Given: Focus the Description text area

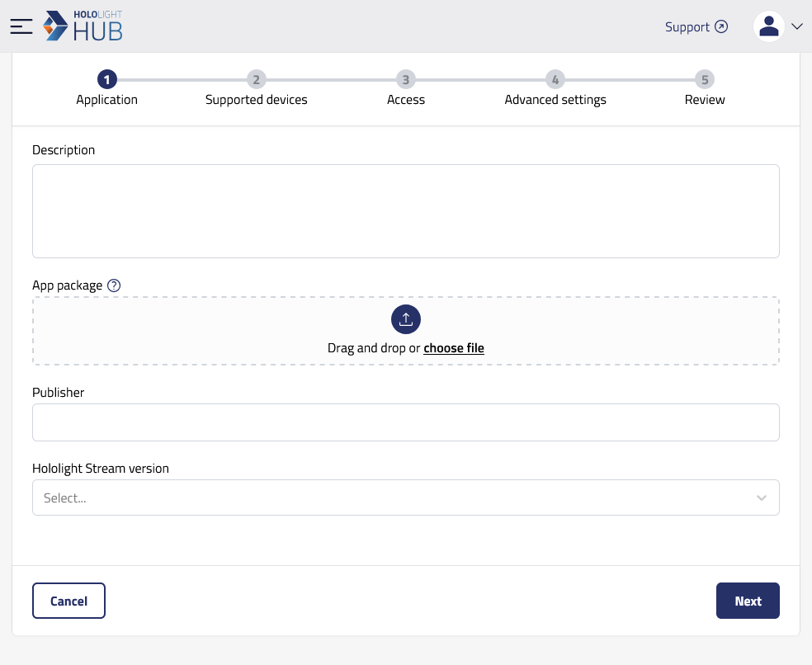Looking at the screenshot, I should tap(406, 211).
